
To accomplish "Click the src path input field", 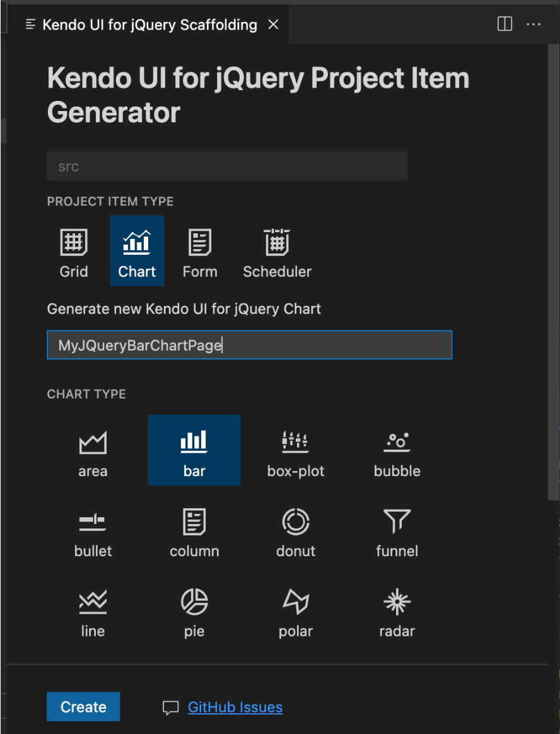I will coord(226,166).
